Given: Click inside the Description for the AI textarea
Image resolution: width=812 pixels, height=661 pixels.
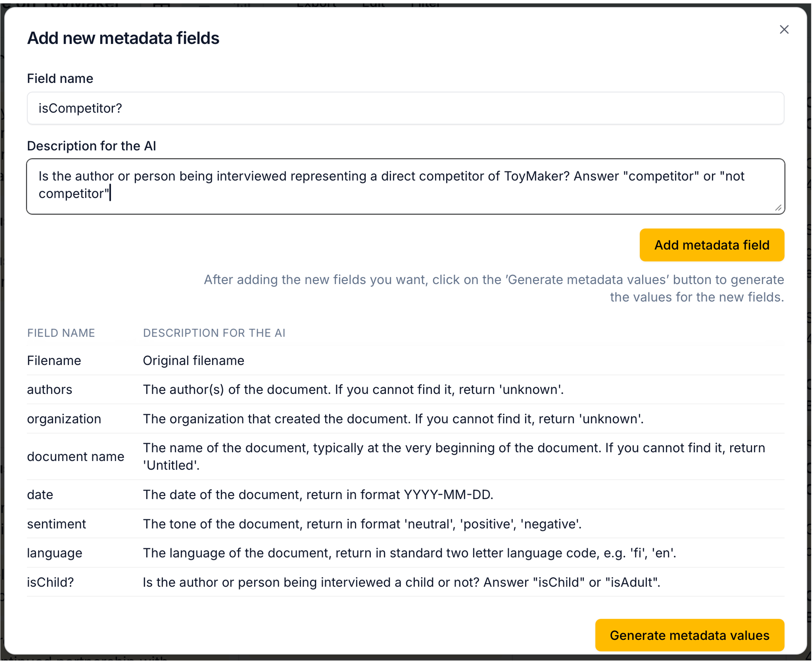Looking at the screenshot, I should (x=406, y=186).
